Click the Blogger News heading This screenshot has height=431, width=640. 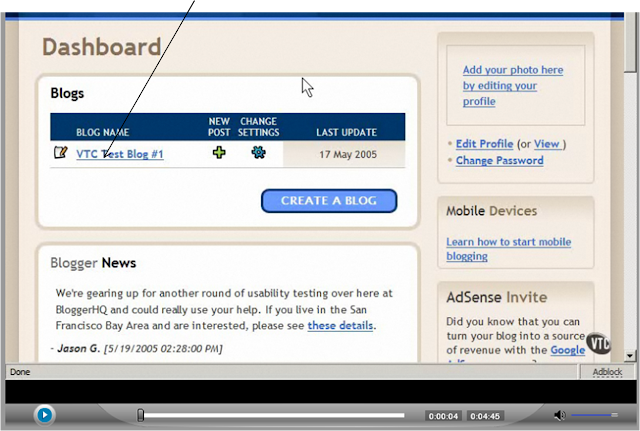tap(93, 263)
